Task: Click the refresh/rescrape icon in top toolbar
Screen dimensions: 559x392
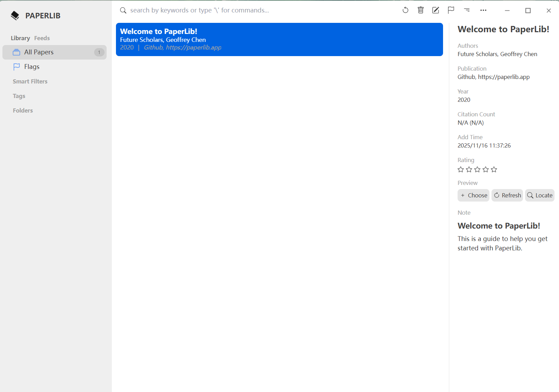Action: tap(405, 10)
